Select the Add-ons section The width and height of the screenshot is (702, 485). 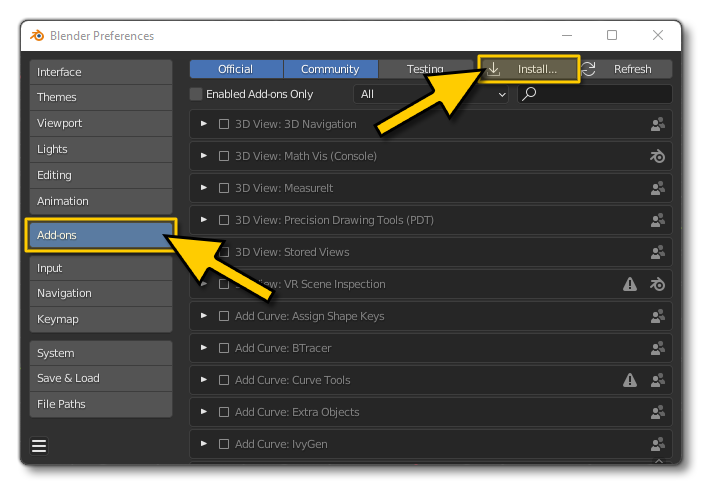(101, 235)
